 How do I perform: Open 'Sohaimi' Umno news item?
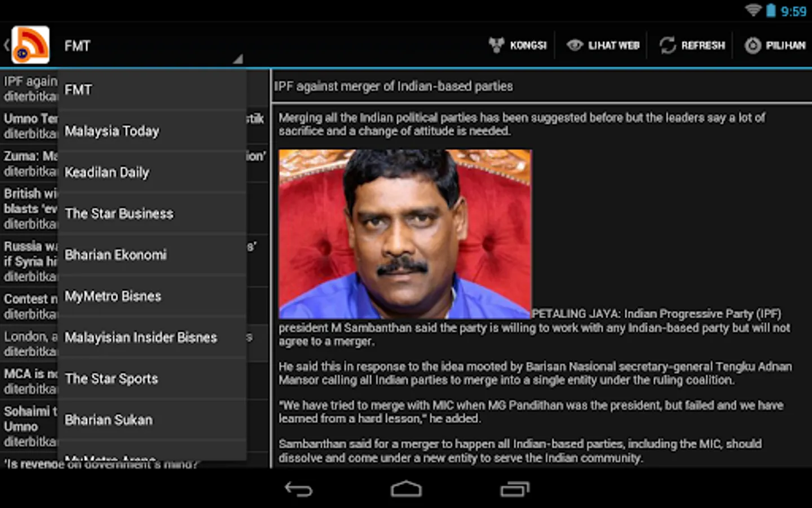click(x=29, y=426)
